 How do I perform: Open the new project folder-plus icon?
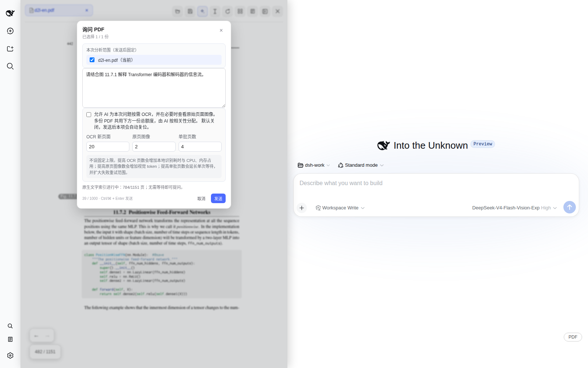click(x=10, y=49)
